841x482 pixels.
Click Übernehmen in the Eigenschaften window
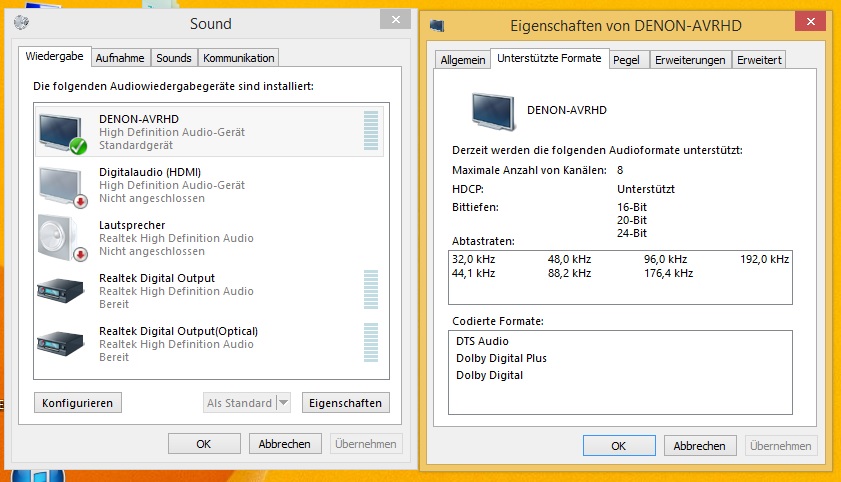781,446
